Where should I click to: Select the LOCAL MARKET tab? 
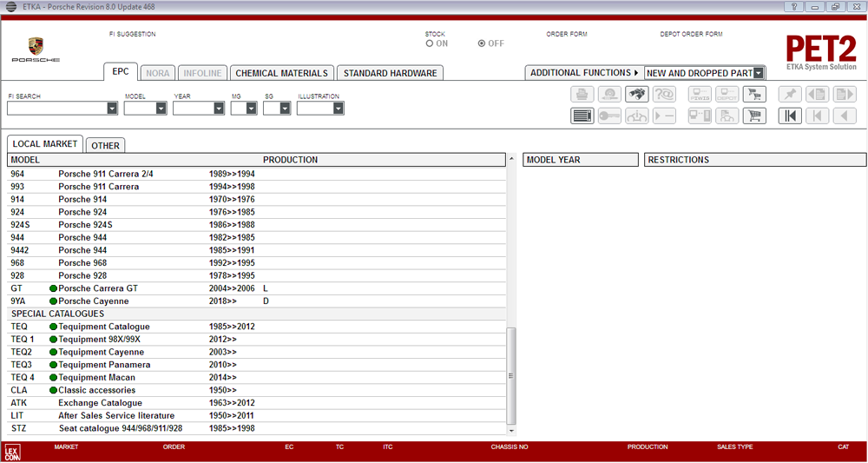point(45,144)
